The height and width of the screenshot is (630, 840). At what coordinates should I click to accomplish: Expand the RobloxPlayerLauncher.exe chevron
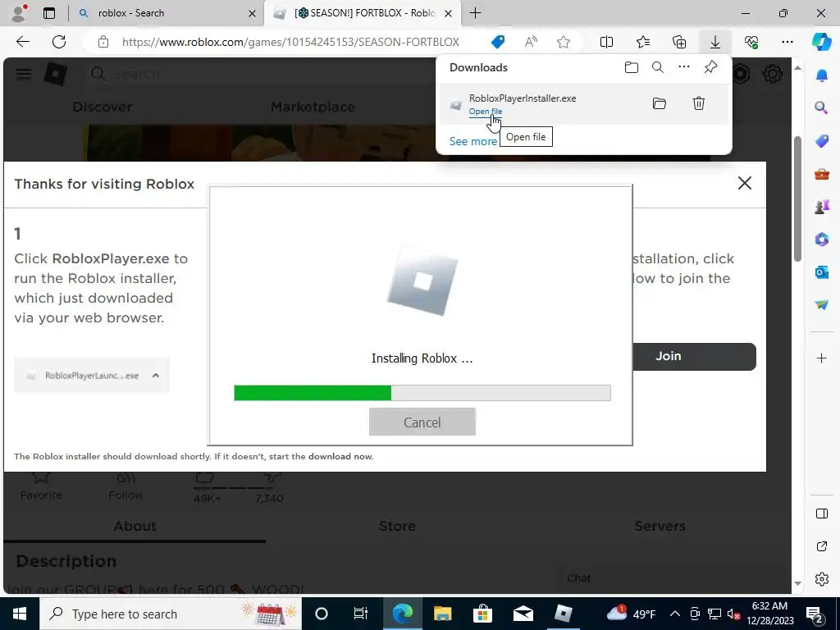pyautogui.click(x=155, y=376)
